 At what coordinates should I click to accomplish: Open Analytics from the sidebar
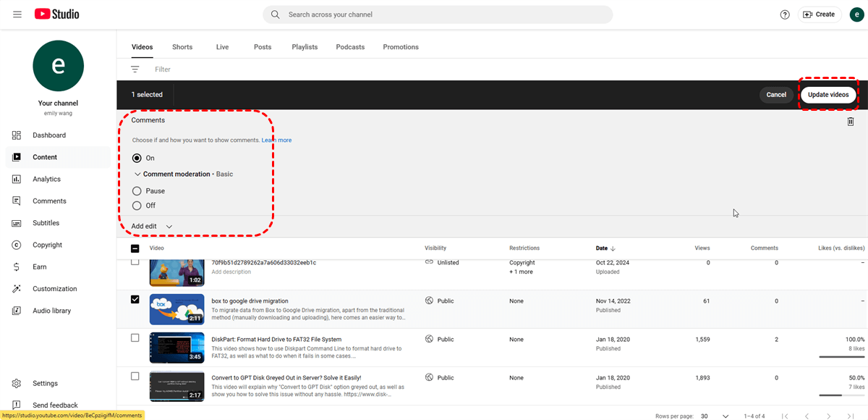46,179
